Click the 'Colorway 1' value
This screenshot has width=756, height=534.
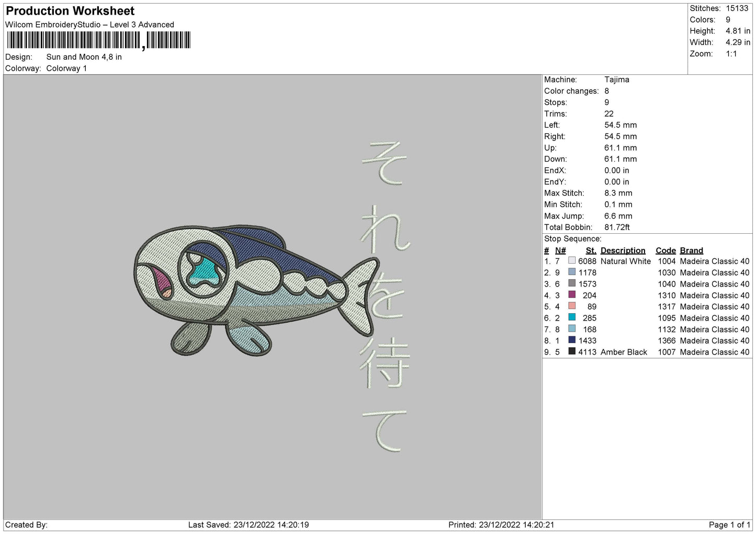tap(66, 69)
